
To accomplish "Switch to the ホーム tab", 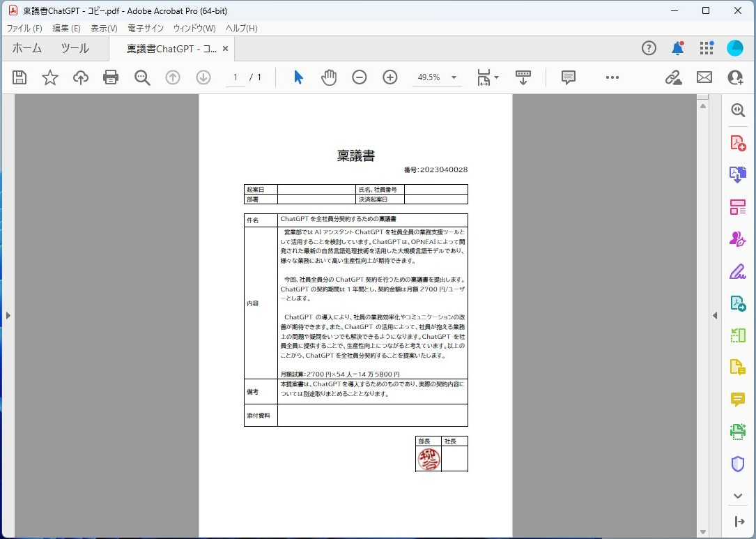I will pyautogui.click(x=27, y=48).
